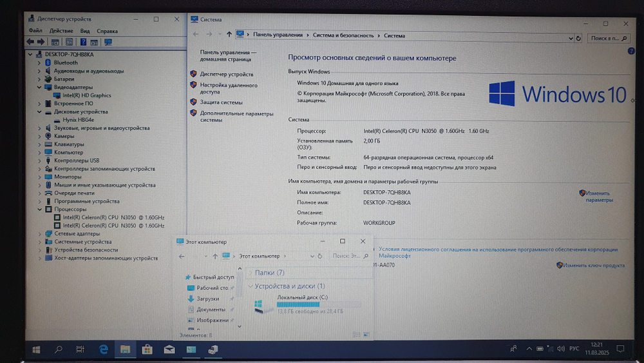Select the first Intel Celeron N3050 processor entry
This screenshot has width=644, height=363.
pos(113,217)
